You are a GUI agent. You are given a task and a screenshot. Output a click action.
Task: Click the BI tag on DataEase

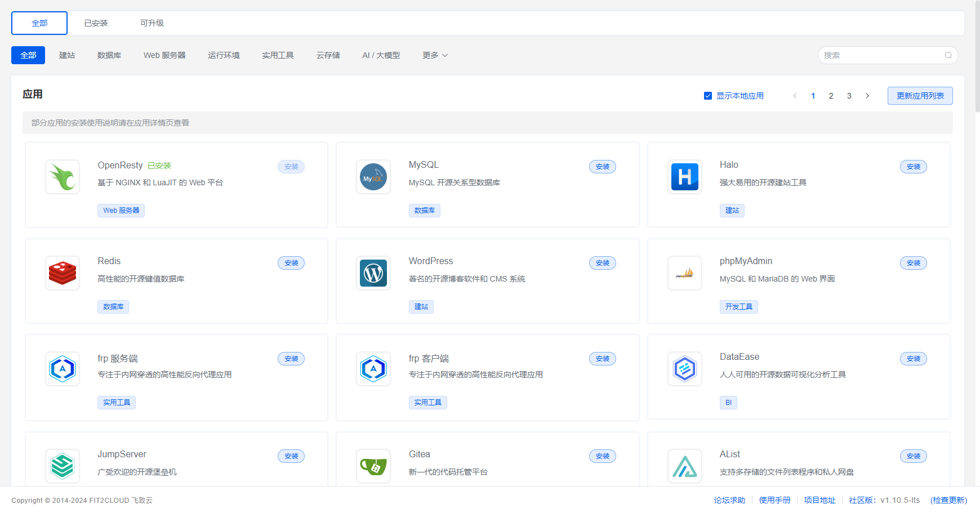click(x=728, y=403)
